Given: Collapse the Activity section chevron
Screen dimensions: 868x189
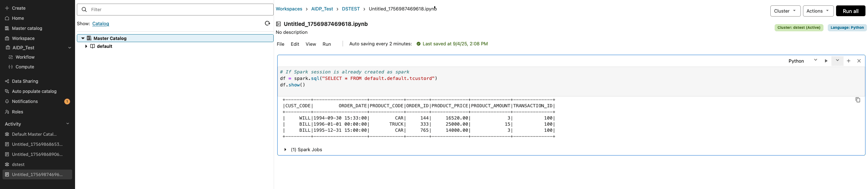Looking at the screenshot, I should click(x=68, y=123).
